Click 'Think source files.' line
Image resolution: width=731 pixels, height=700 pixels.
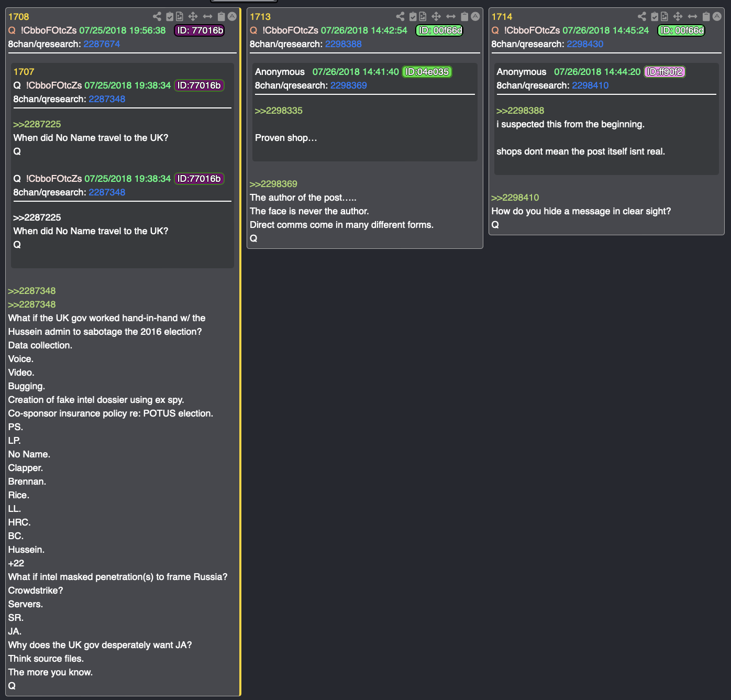46,659
